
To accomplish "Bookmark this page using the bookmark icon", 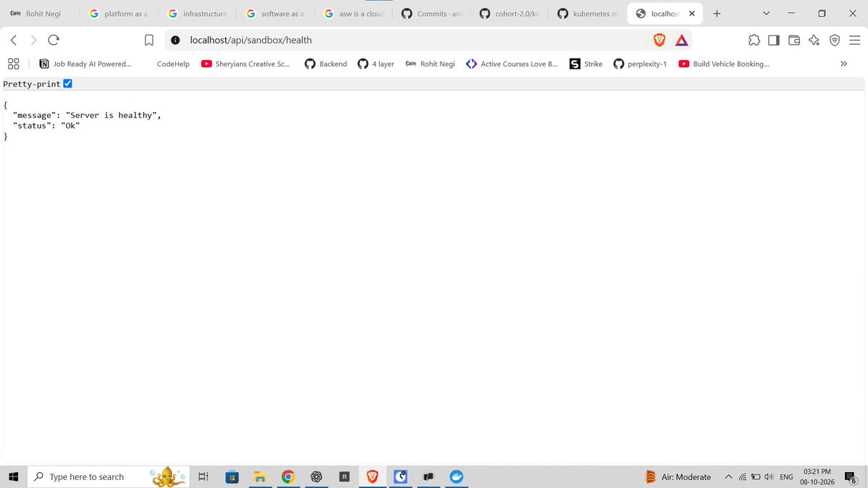I will [149, 40].
